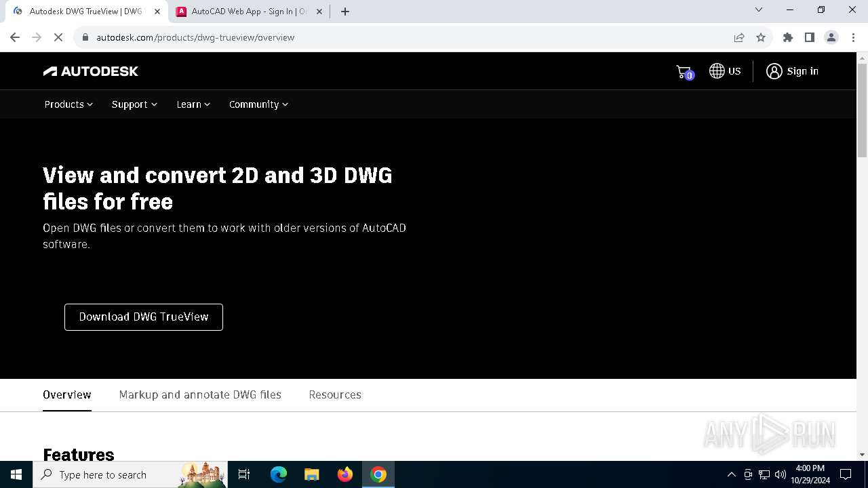The width and height of the screenshot is (868, 488).
Task: Click Chrome icon in taskbar
Action: [x=378, y=474]
